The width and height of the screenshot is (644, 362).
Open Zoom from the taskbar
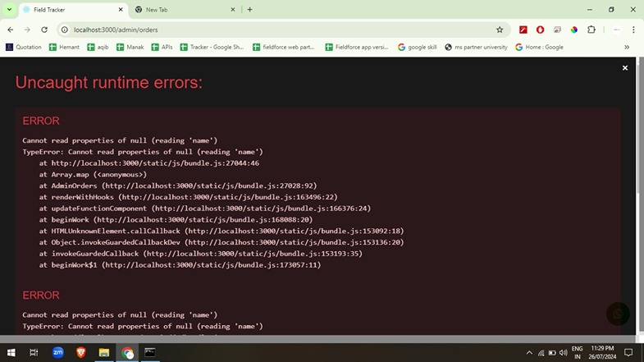[x=58, y=352]
